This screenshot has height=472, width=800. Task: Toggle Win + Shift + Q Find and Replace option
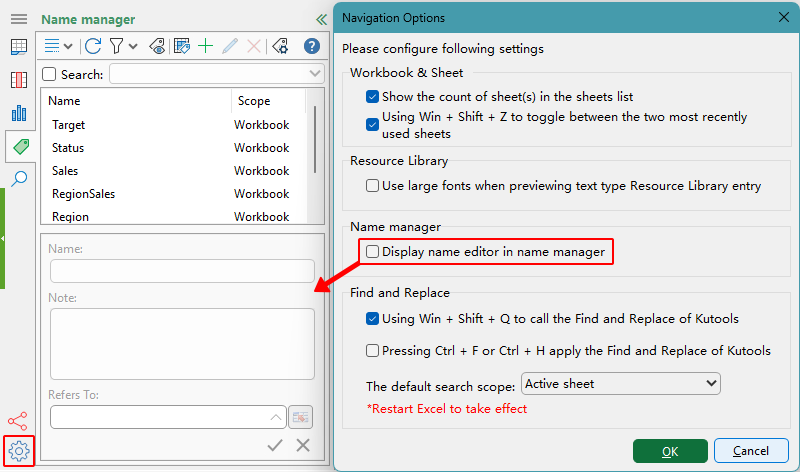coord(372,318)
